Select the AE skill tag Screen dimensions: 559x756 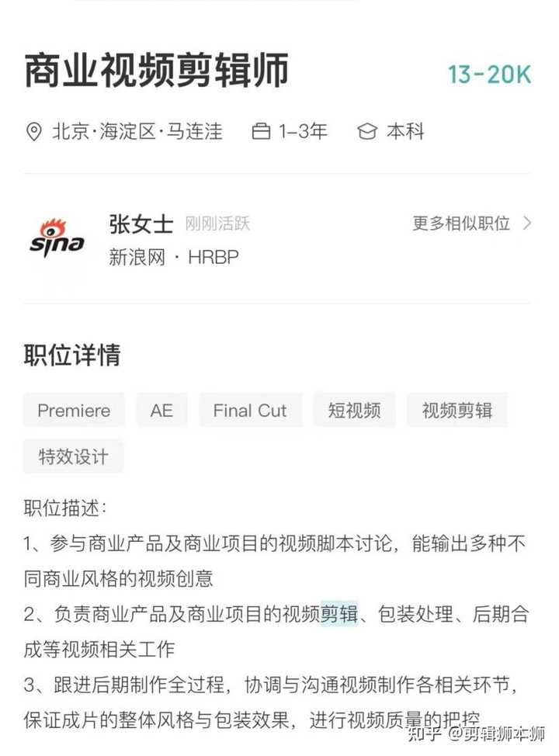[161, 411]
